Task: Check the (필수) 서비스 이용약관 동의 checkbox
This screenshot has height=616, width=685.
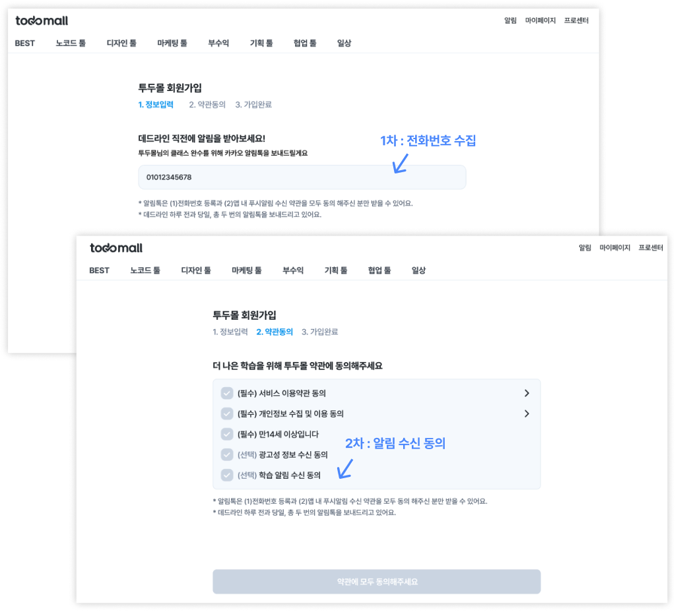Action: 228,394
